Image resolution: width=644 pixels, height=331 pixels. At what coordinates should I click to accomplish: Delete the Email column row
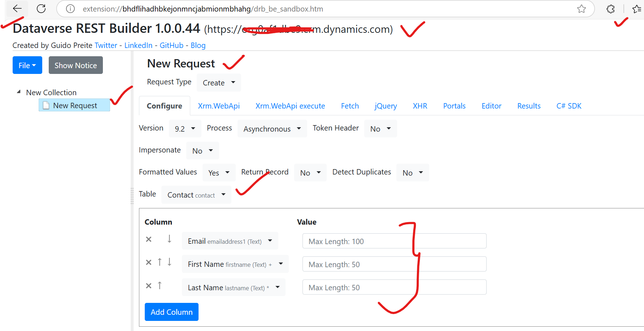pos(148,239)
